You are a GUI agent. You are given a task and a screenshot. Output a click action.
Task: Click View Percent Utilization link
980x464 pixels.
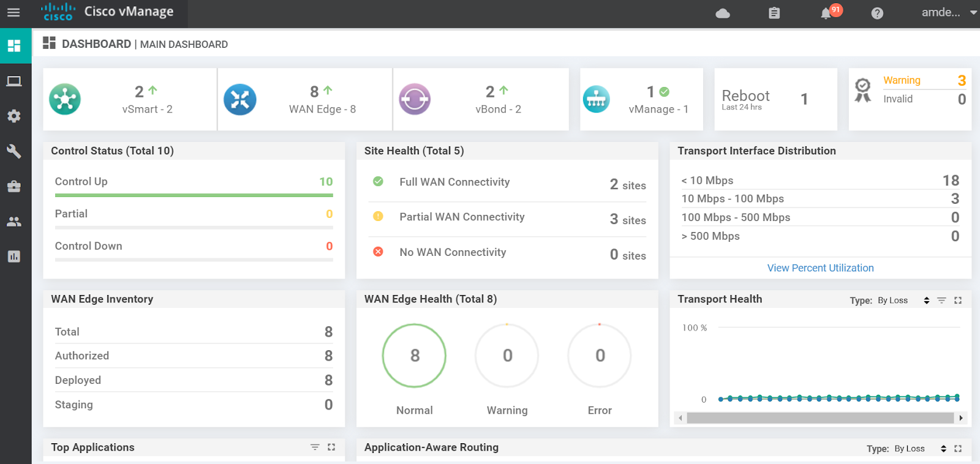tap(820, 268)
